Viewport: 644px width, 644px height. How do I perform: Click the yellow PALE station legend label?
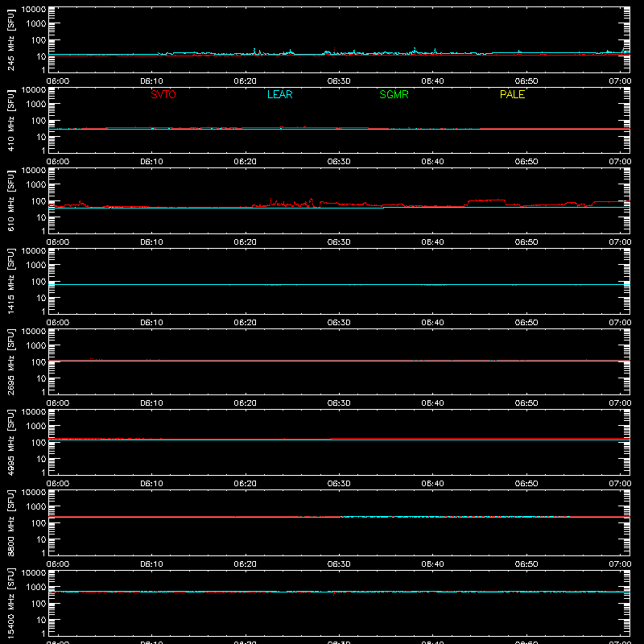512,94
